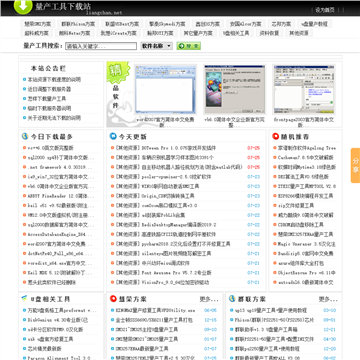Open the SM3257ENAA最新量产工具 entry

[x=142, y=349]
